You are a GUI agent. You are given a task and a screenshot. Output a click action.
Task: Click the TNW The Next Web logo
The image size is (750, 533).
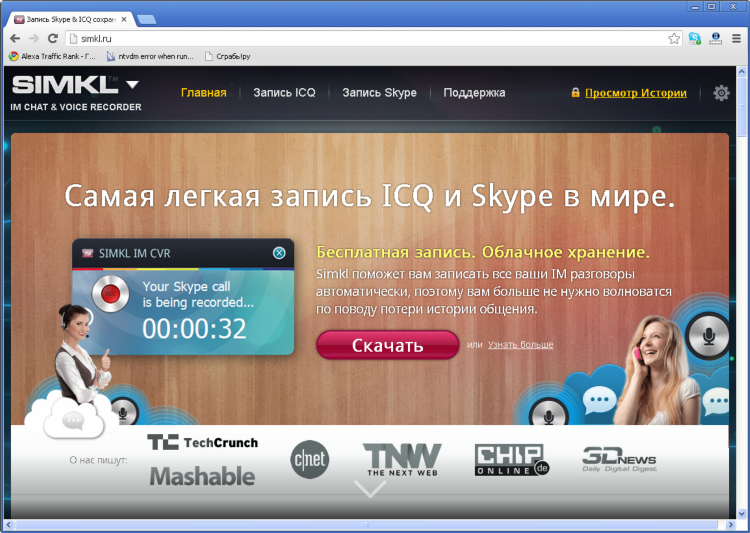point(402,459)
